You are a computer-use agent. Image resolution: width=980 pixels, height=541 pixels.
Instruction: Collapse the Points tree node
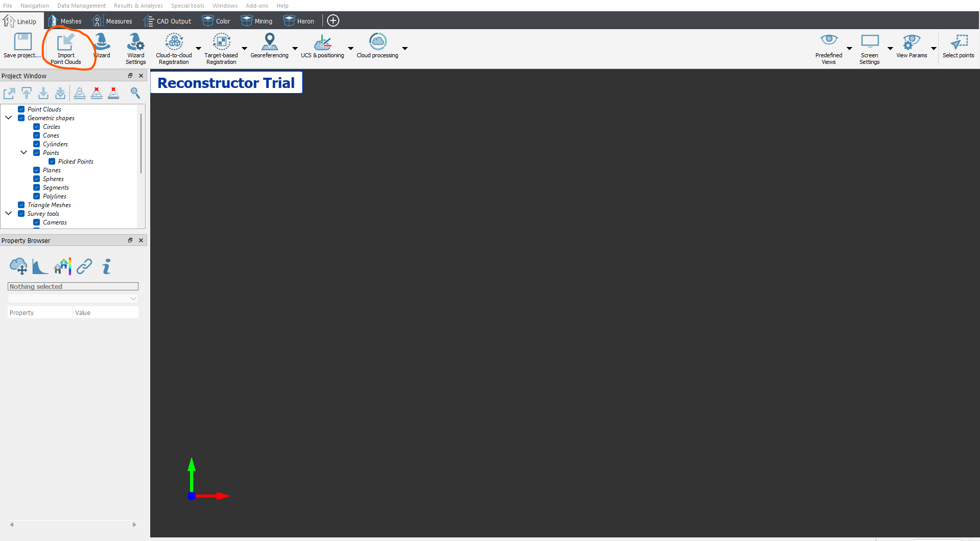pos(24,152)
